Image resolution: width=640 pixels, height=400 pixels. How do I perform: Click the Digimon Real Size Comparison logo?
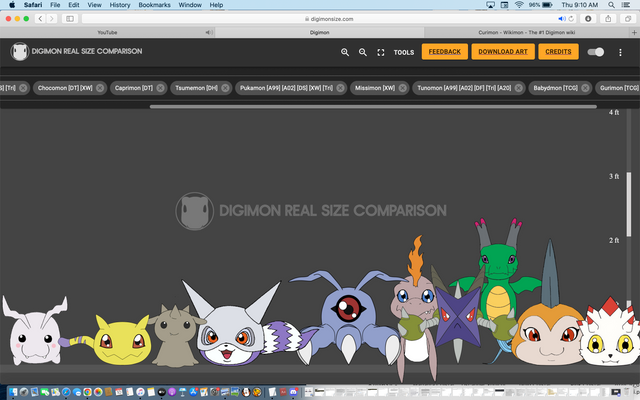[x=76, y=51]
